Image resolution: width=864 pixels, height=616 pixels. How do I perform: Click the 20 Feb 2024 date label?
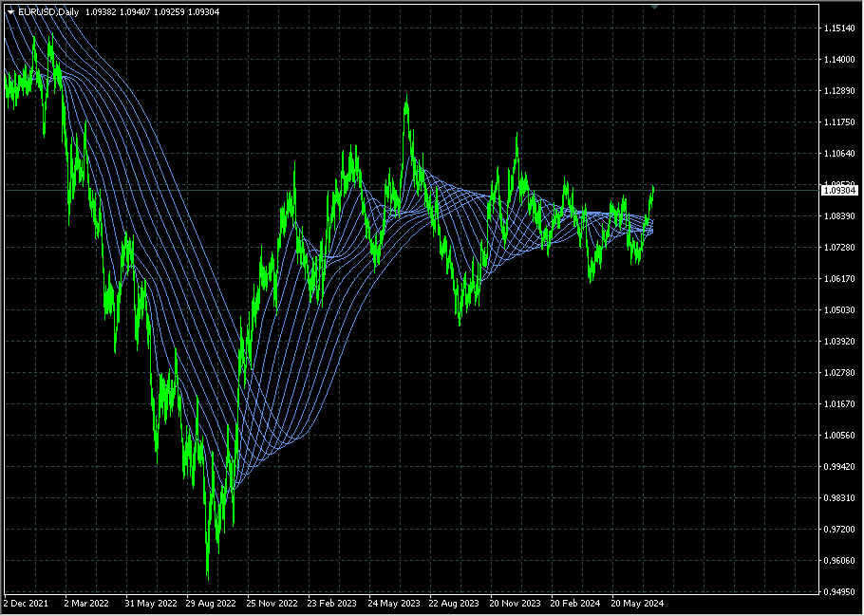coord(574,604)
